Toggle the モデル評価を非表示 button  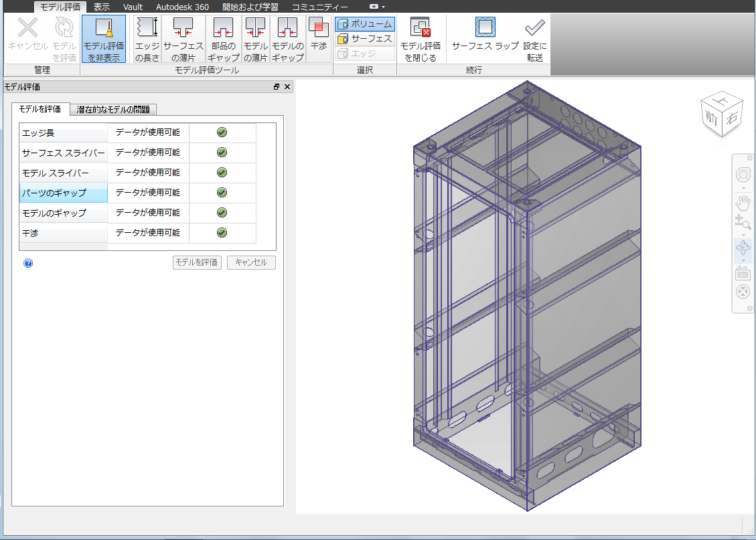coord(104,39)
